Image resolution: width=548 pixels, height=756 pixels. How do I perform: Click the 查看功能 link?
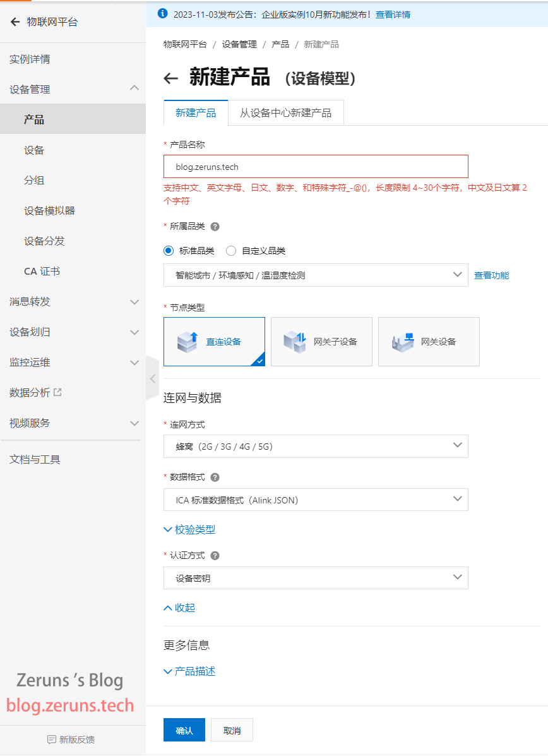(491, 275)
